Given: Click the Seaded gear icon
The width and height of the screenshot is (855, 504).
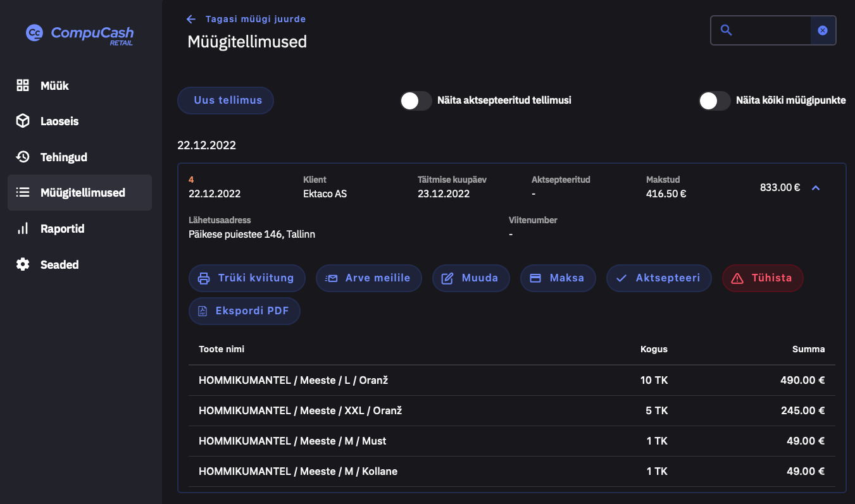Looking at the screenshot, I should click(23, 264).
